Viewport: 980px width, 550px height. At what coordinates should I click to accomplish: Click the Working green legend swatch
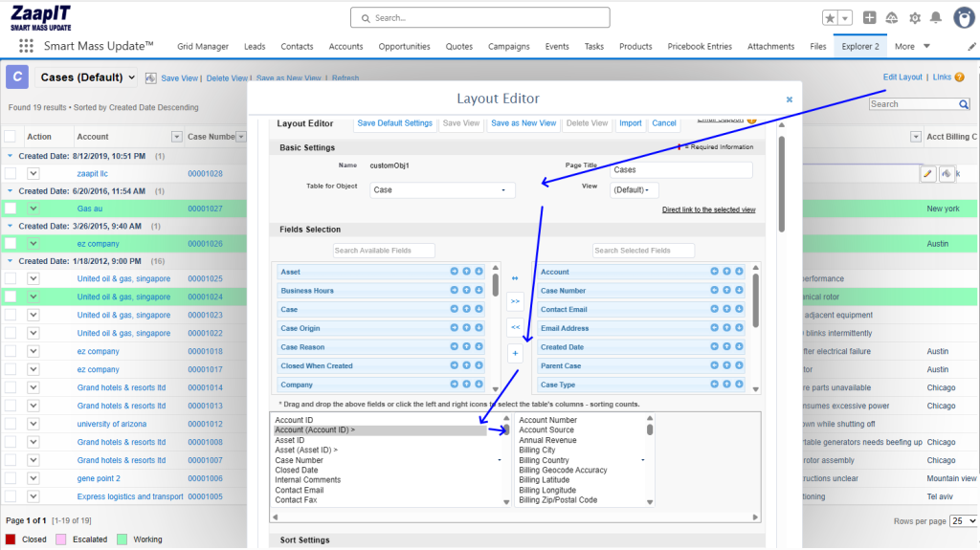(x=122, y=539)
